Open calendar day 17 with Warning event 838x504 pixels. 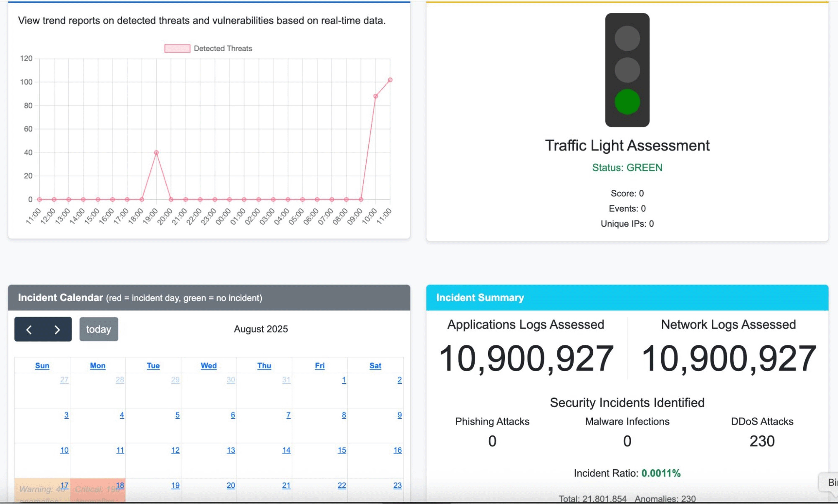pyautogui.click(x=65, y=486)
